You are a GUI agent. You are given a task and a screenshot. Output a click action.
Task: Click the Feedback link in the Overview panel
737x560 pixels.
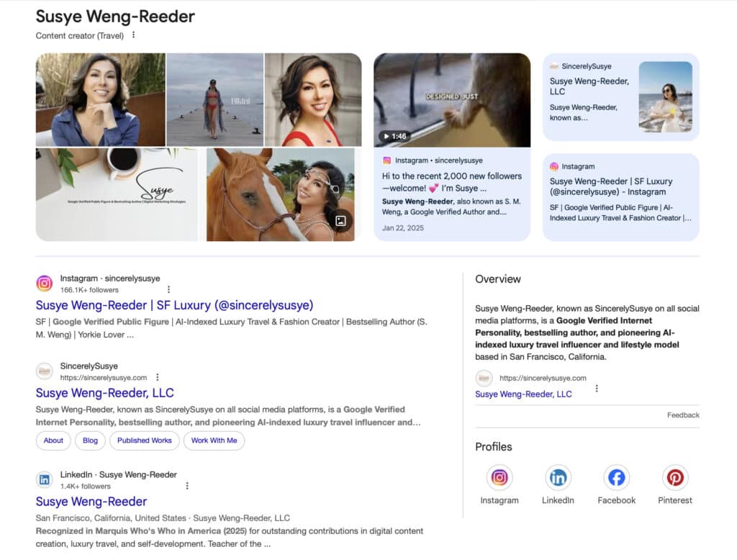point(684,415)
